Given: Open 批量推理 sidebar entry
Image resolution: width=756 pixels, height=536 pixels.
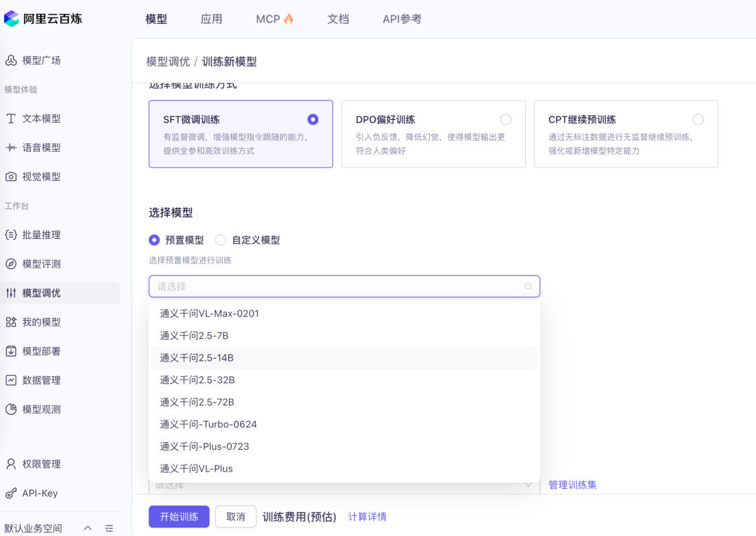Looking at the screenshot, I should [x=41, y=235].
